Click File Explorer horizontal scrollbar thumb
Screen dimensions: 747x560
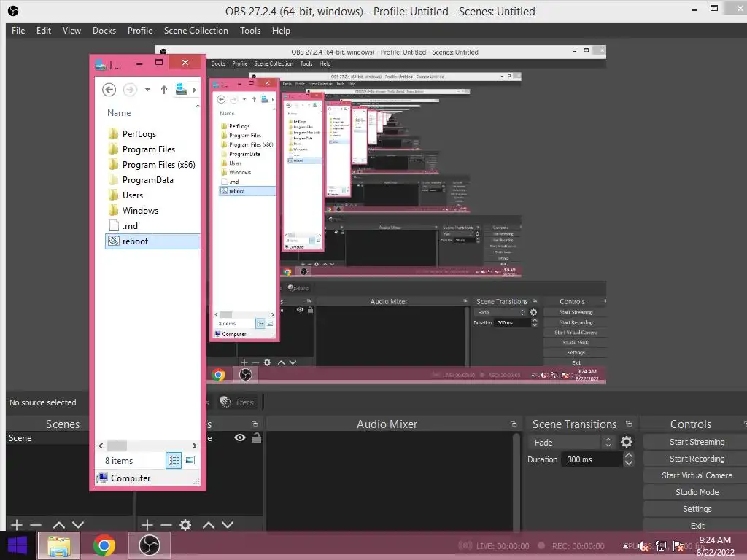(x=117, y=446)
